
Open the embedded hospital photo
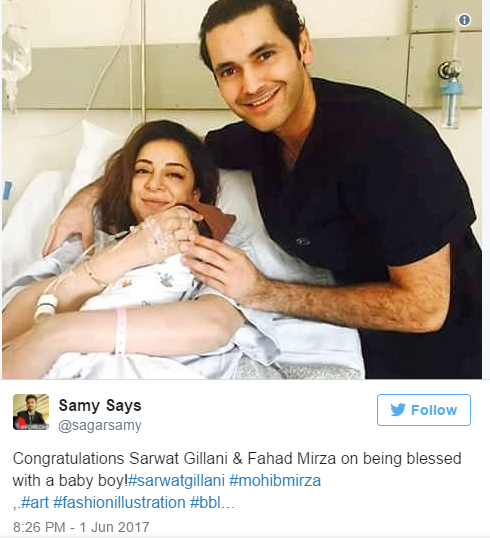(x=242, y=189)
